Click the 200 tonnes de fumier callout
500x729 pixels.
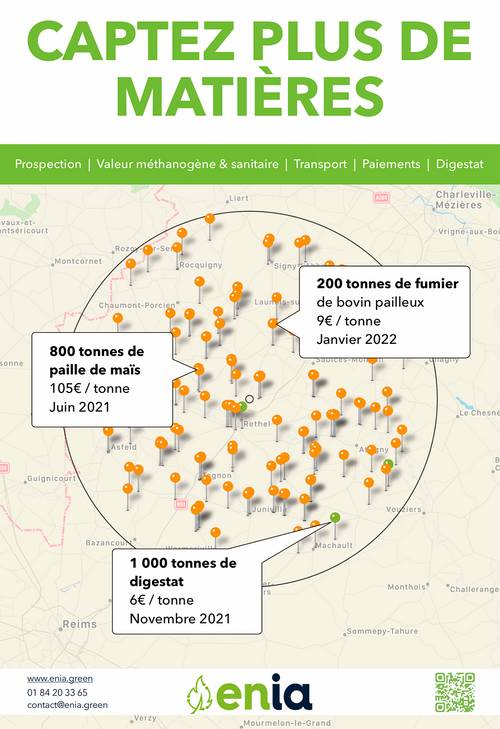pos(384,311)
